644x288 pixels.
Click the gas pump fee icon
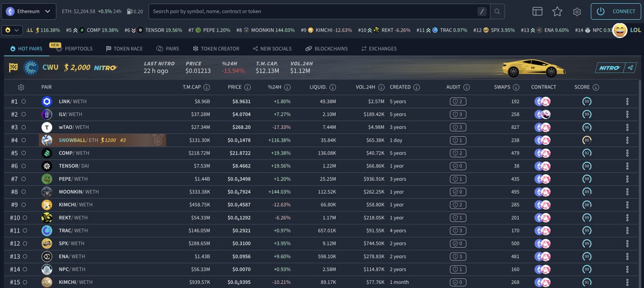(130, 11)
